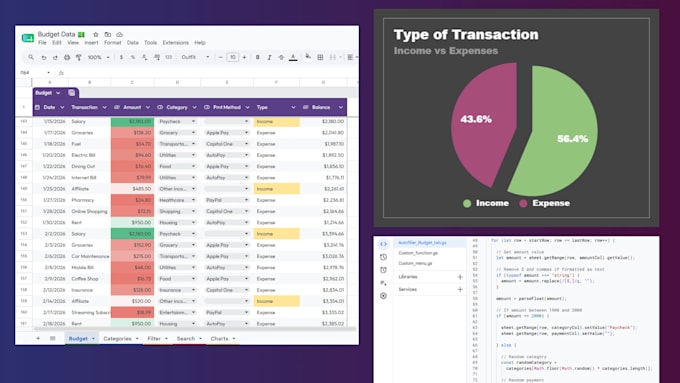Click the redo arrow in toolbar
Screen dimensions: 680x383
(x=55, y=57)
